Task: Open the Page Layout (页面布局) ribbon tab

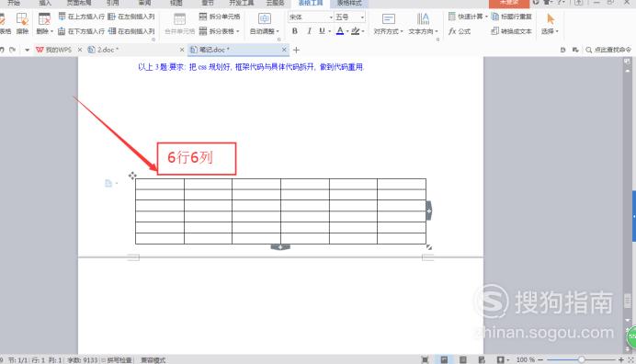Action: coord(79,4)
